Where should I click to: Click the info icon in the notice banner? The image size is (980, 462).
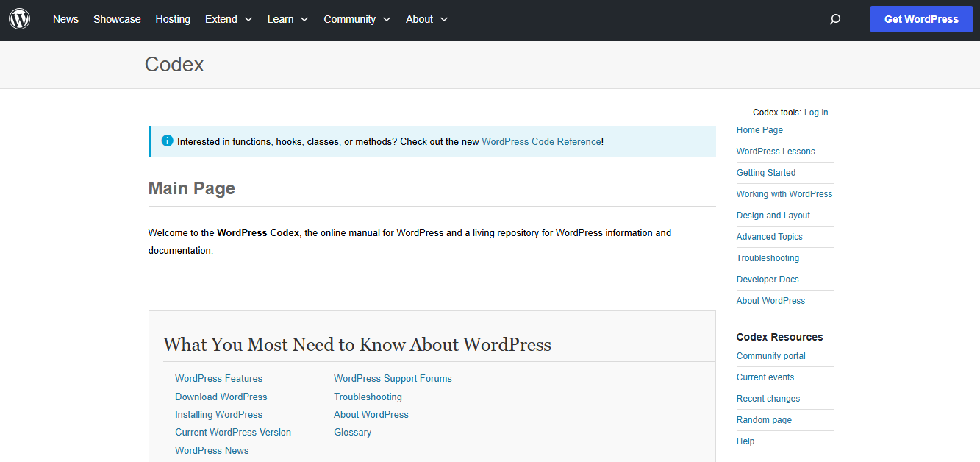pyautogui.click(x=167, y=141)
